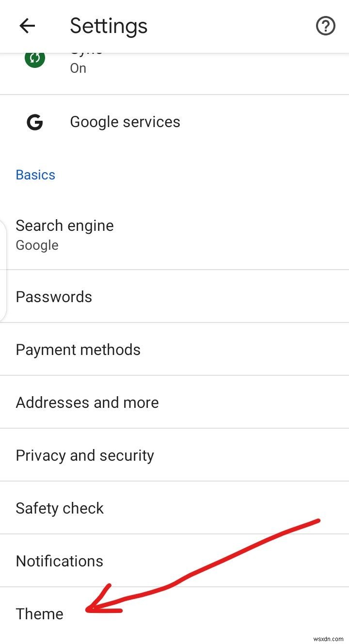Open Search engine settings

64,225
